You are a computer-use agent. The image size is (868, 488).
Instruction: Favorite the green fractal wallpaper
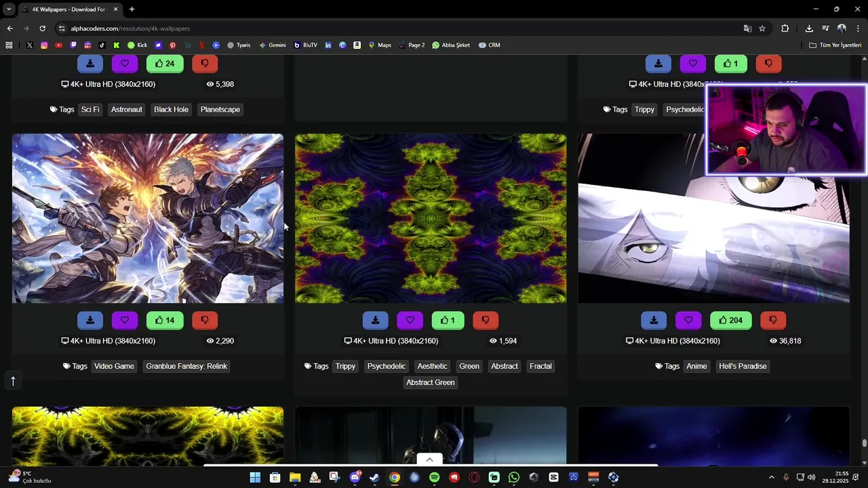pos(410,320)
